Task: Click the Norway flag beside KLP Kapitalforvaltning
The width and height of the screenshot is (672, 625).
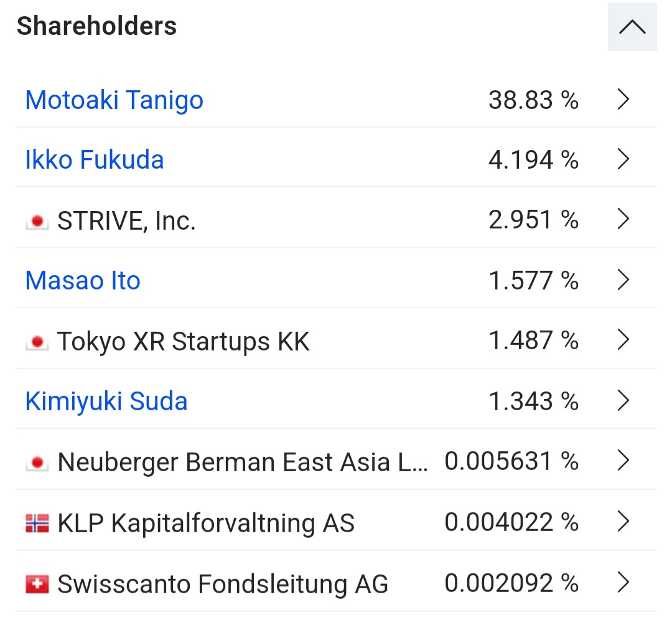Action: point(37,523)
